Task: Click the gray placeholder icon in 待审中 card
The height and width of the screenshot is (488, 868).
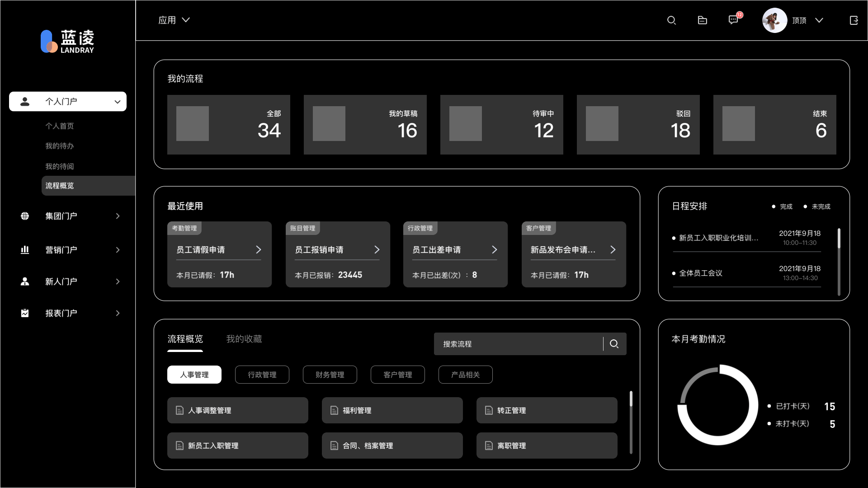Action: pos(466,123)
